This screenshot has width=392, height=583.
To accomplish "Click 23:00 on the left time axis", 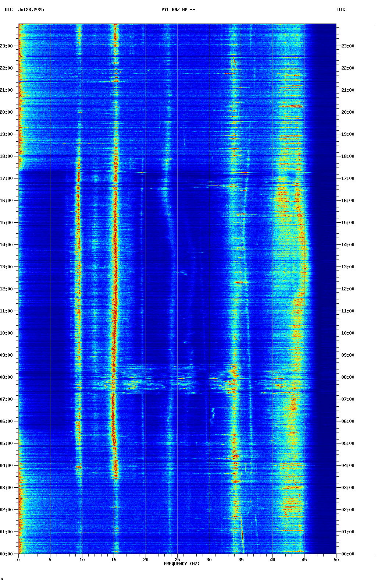I will tap(7, 46).
